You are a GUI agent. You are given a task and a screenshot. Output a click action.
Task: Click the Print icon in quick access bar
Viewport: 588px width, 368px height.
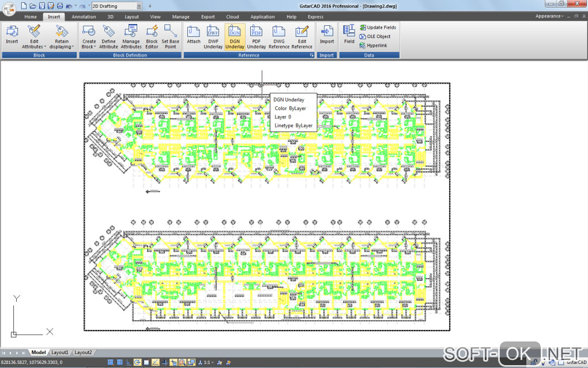[x=59, y=6]
